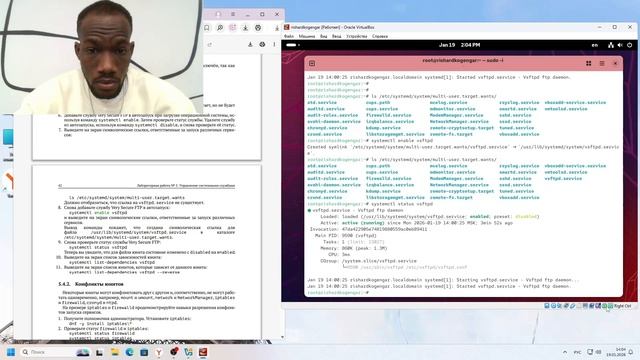Image resolution: width=640 pixels, height=360 pixels.
Task: Open the Машина menu in VirtualBox
Action: click(307, 36)
